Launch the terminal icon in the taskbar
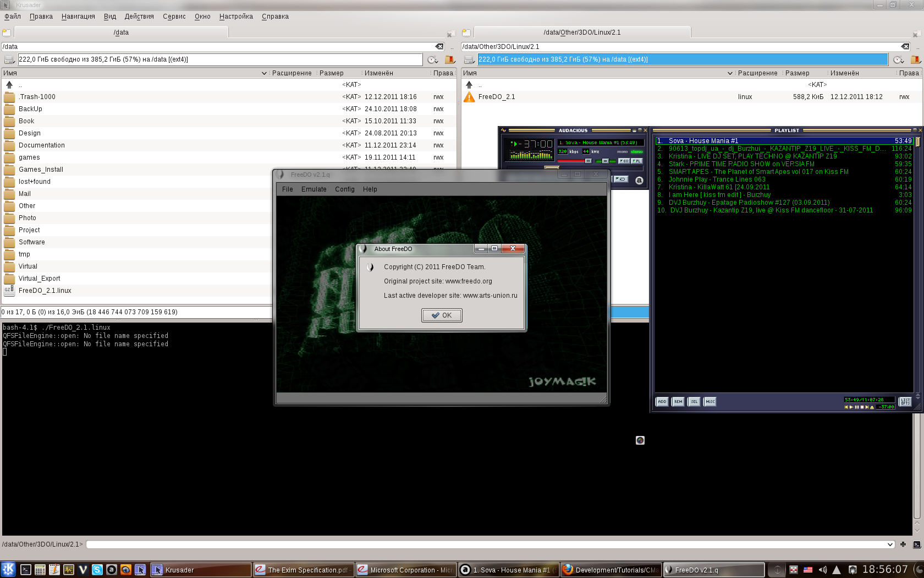This screenshot has width=924, height=578. pyautogui.click(x=26, y=570)
